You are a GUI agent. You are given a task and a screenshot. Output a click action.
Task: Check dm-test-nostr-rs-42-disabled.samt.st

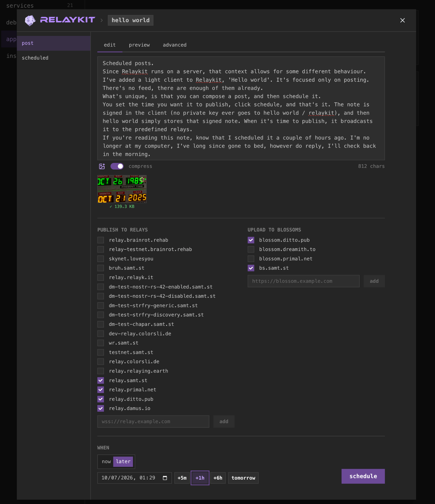tap(100, 296)
